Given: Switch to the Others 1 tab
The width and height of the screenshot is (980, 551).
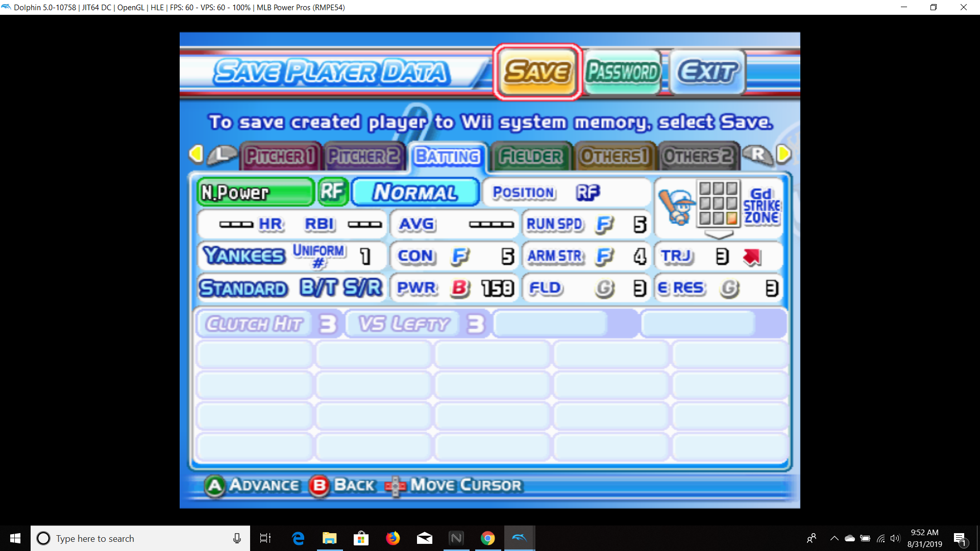Looking at the screenshot, I should click(x=615, y=156).
